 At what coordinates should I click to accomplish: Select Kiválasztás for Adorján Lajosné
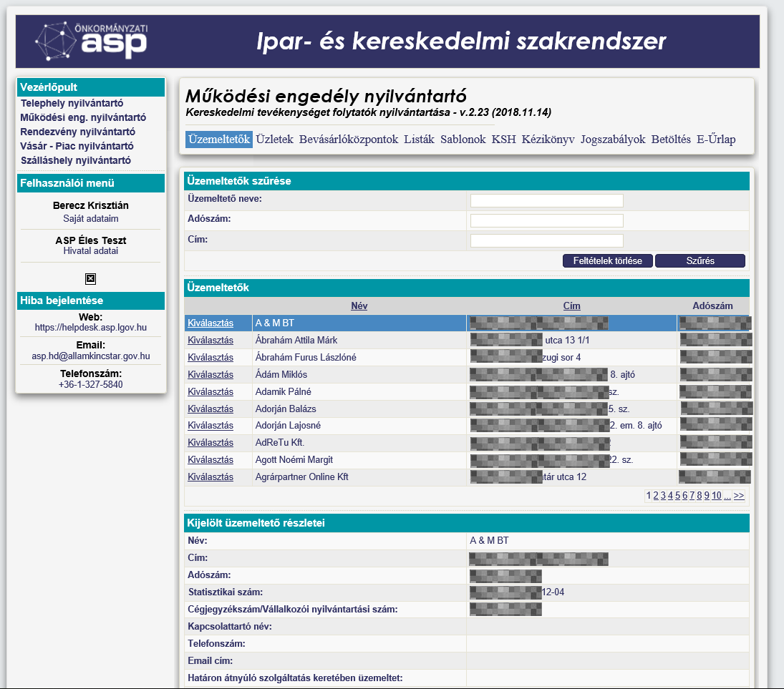click(x=210, y=425)
